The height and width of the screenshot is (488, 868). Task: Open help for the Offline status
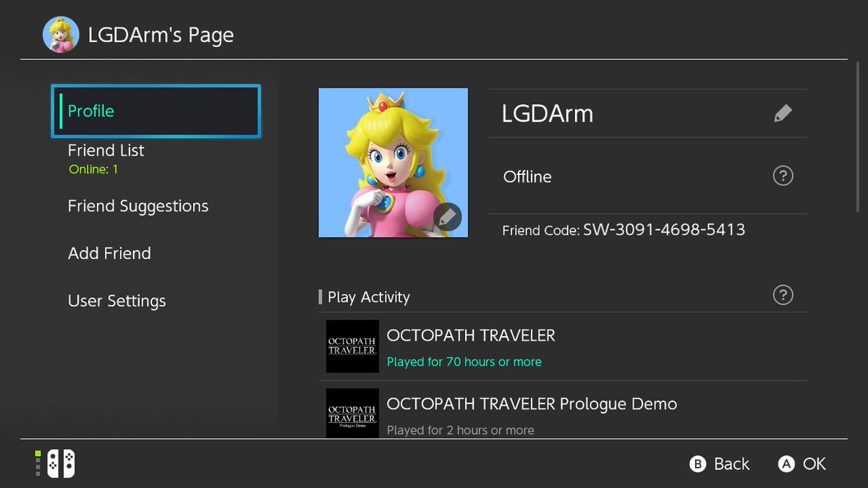pyautogui.click(x=783, y=176)
